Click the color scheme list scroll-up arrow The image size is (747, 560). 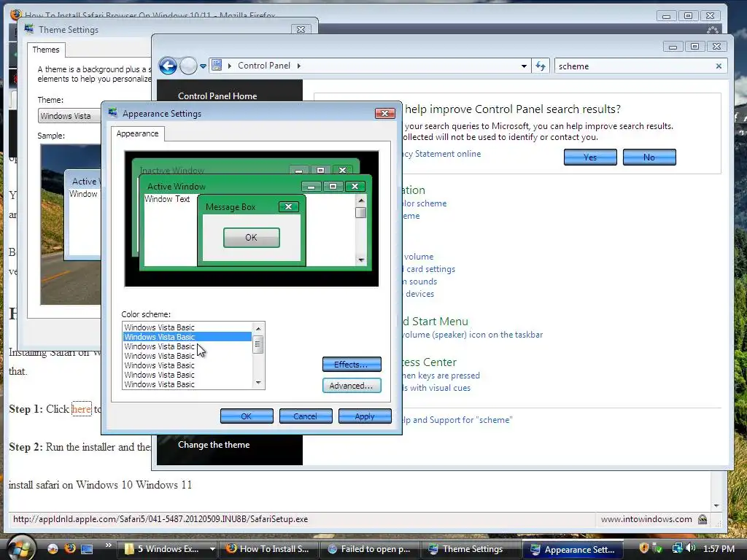click(258, 329)
